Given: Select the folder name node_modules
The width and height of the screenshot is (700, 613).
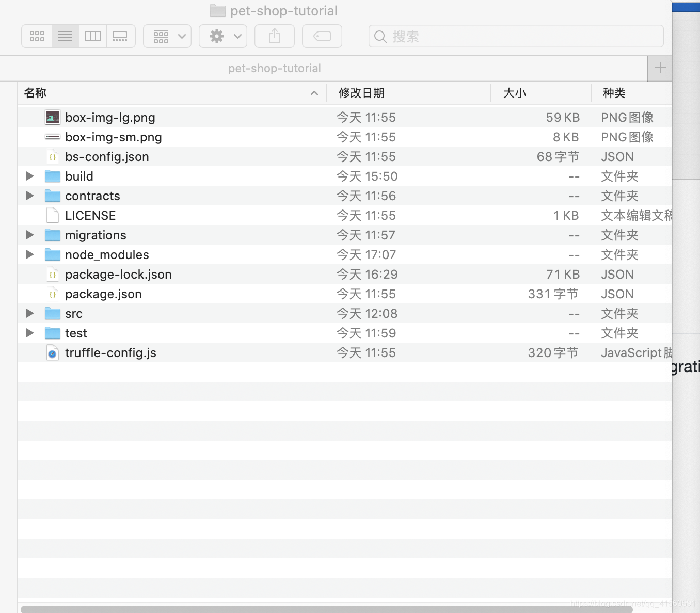Looking at the screenshot, I should pos(107,255).
